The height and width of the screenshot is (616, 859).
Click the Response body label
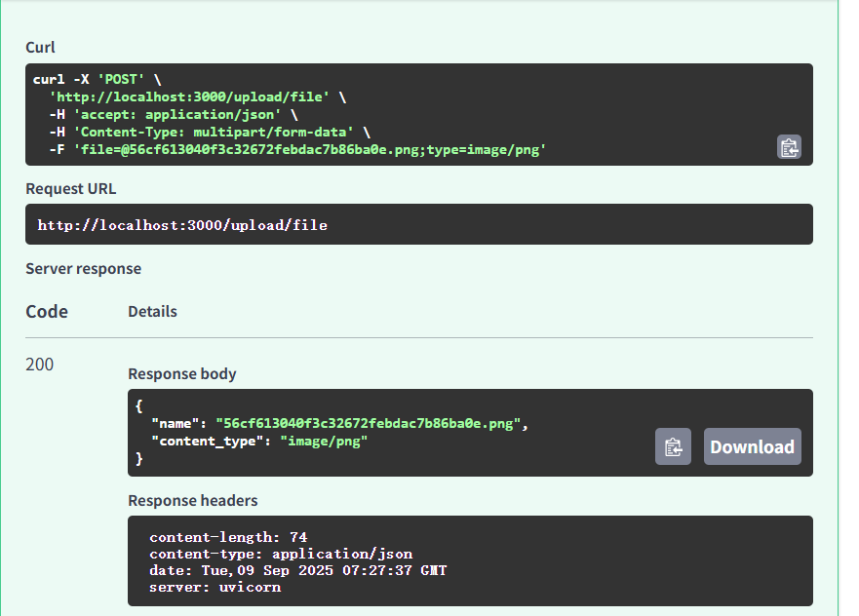182,373
